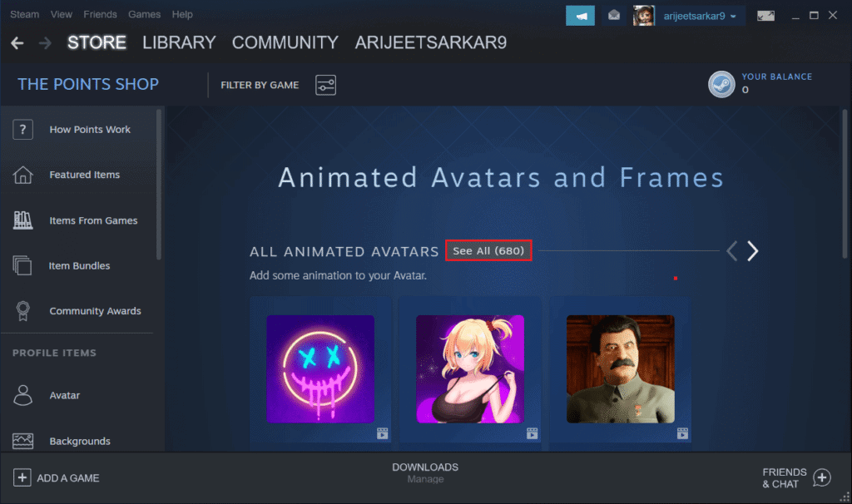Select the Community Awards medal icon

[x=22, y=310]
